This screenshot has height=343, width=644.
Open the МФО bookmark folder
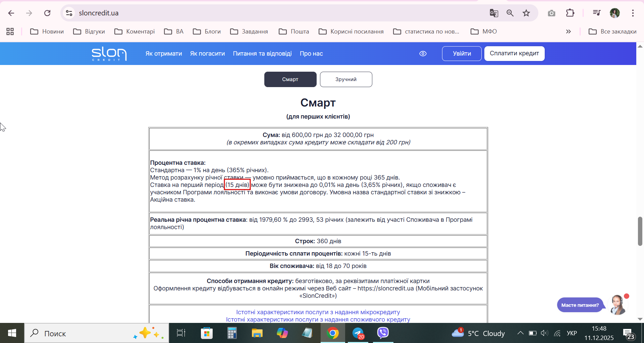pos(484,31)
